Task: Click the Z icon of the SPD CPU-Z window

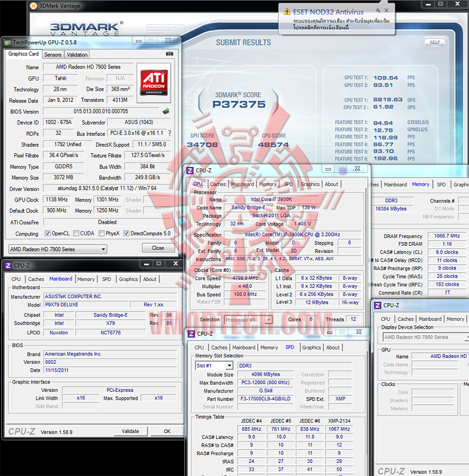Action: 192,334
